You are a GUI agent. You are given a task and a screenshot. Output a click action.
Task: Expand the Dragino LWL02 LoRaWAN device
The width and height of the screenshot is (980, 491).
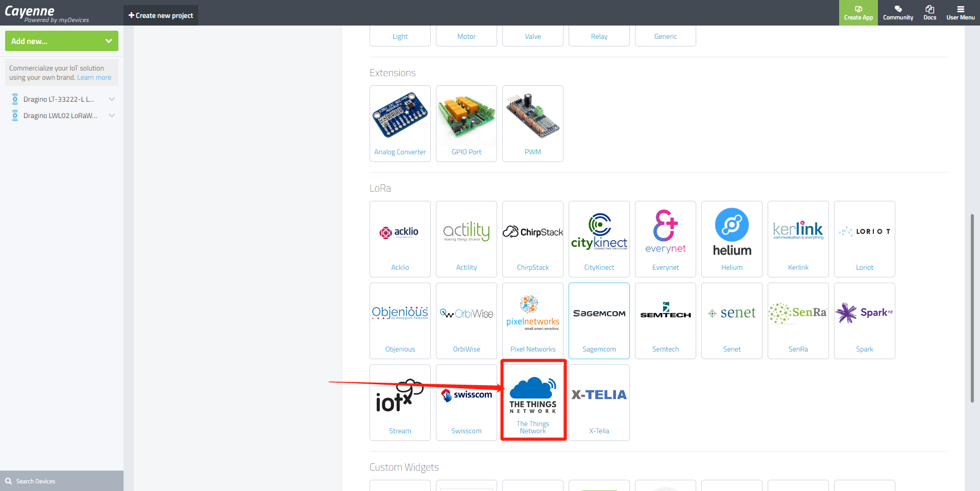pos(112,115)
